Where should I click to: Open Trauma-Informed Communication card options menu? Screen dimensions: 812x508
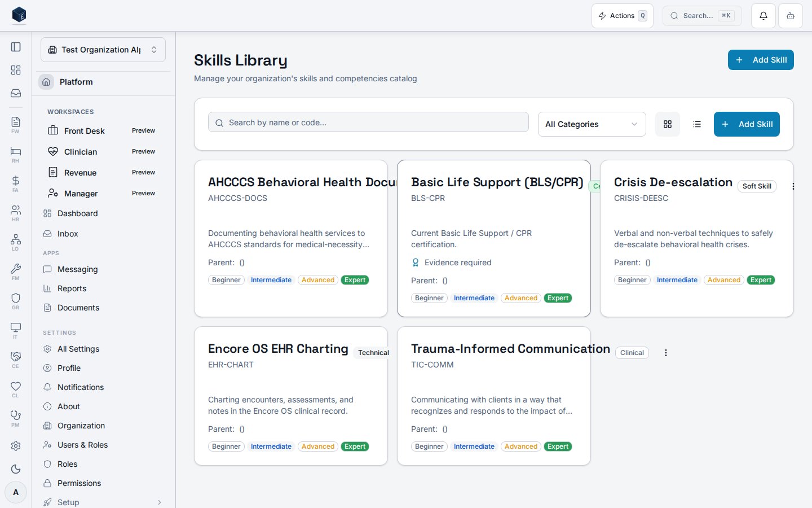(x=665, y=353)
